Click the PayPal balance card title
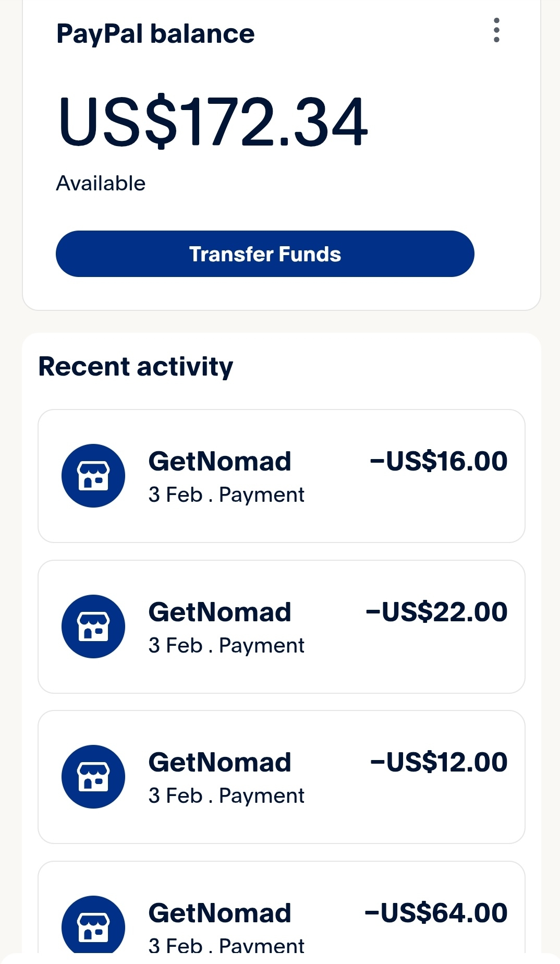This screenshot has height=964, width=560. tap(155, 34)
